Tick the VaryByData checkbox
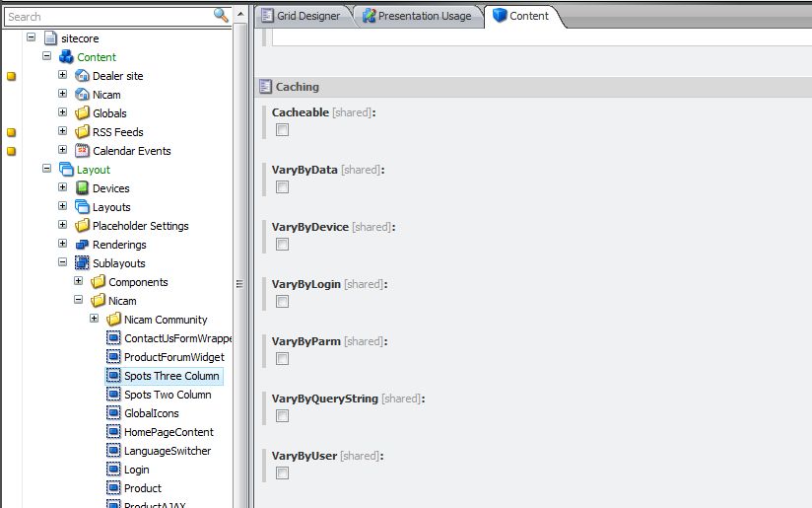The height and width of the screenshot is (508, 812). [282, 187]
